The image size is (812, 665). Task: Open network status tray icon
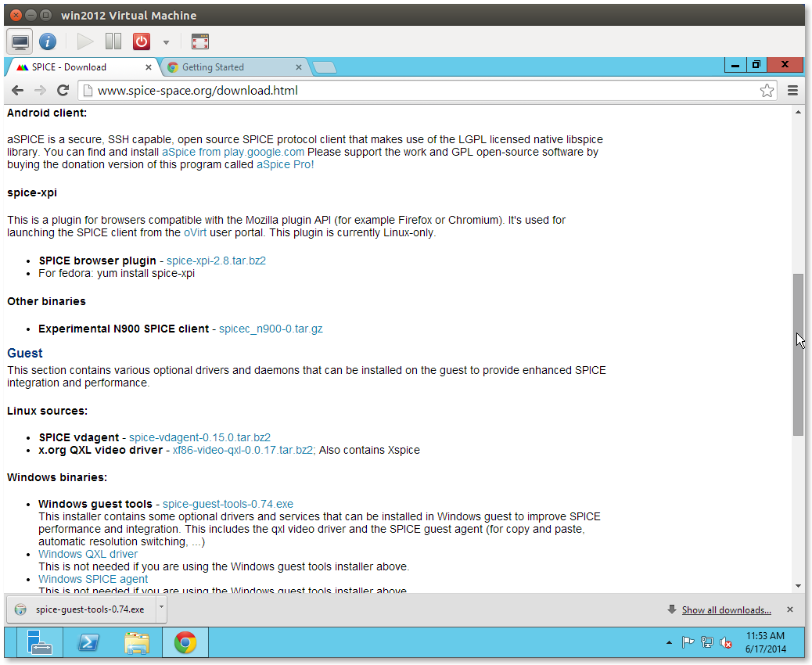click(x=707, y=643)
